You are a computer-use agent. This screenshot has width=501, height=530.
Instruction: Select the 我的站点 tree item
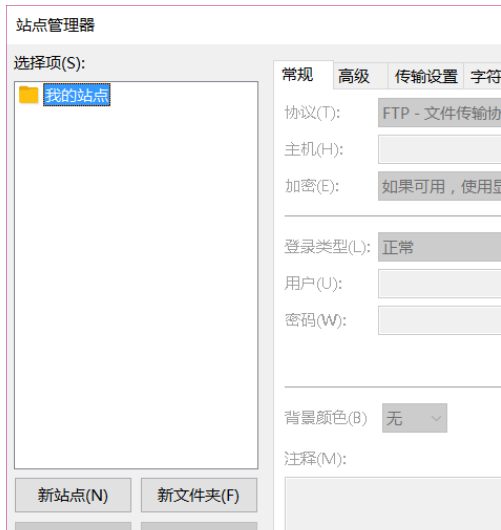click(x=77, y=95)
